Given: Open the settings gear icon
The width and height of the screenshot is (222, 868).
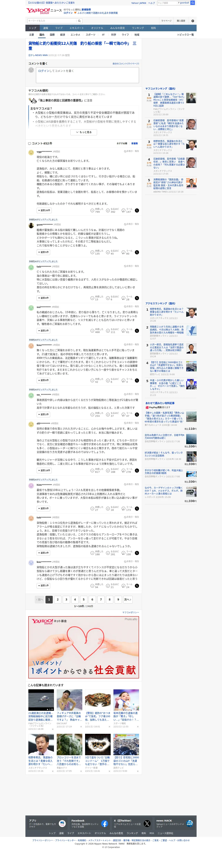Looking at the screenshot, I should [193, 21].
